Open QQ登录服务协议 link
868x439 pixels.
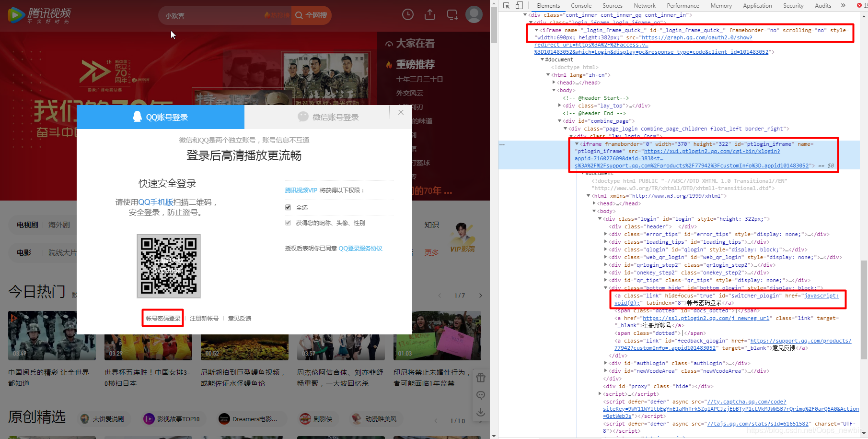[x=360, y=248]
